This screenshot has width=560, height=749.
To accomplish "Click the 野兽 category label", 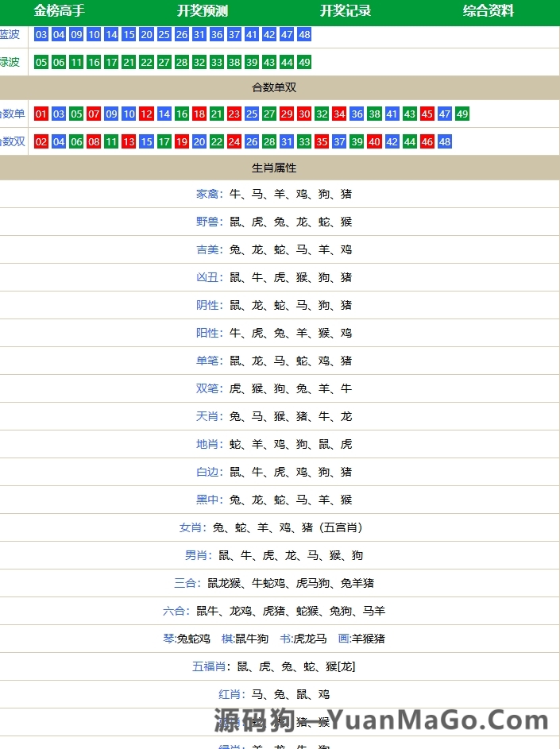I will tap(209, 222).
